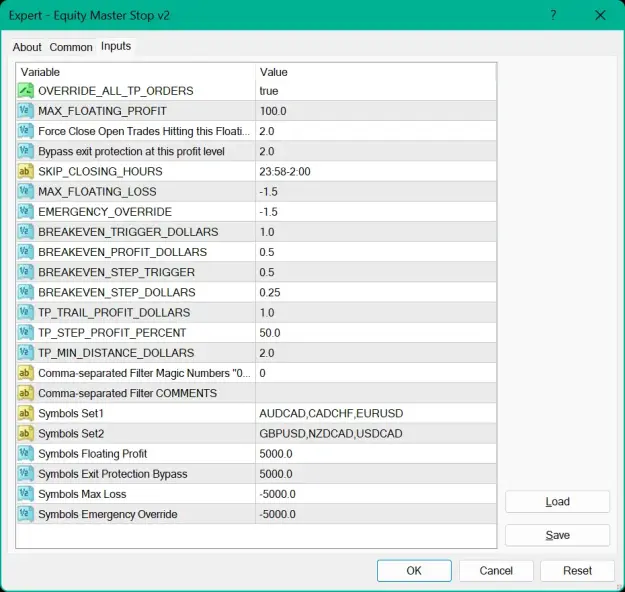Edit MAX_FLOATING_PROFIT value 100.0
This screenshot has height=592, width=625.
(376, 111)
